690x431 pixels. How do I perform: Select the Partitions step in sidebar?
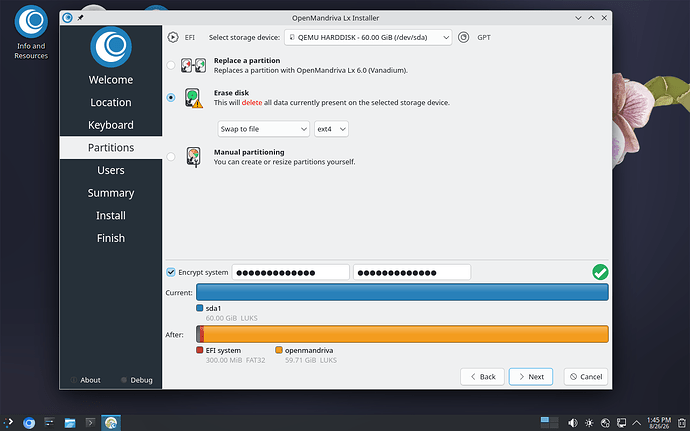[x=111, y=147]
